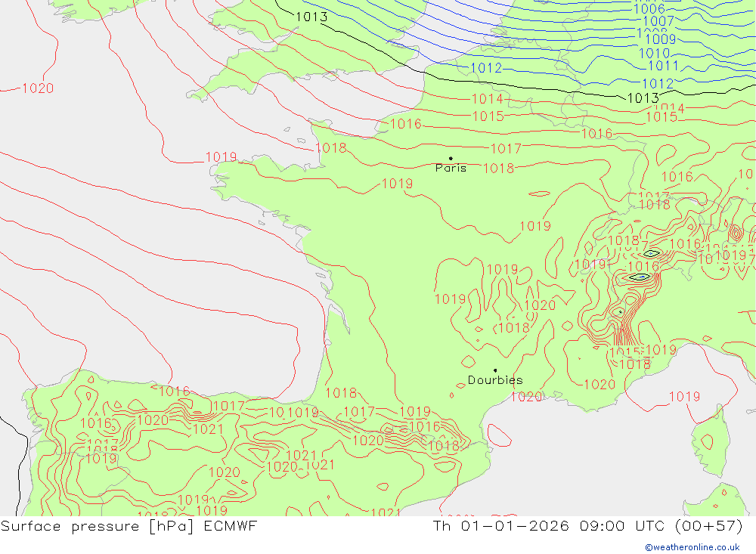Click the Paris city label
This screenshot has width=756, height=554.
451,168
